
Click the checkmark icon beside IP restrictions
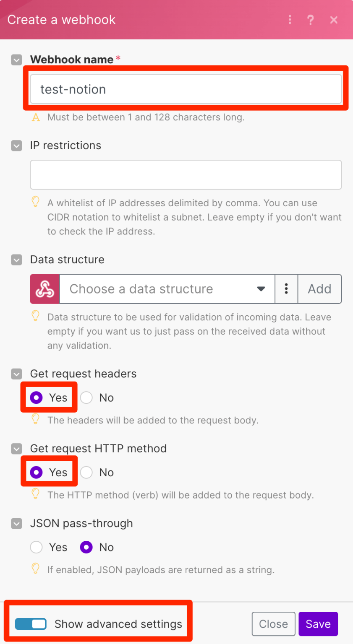[16, 145]
